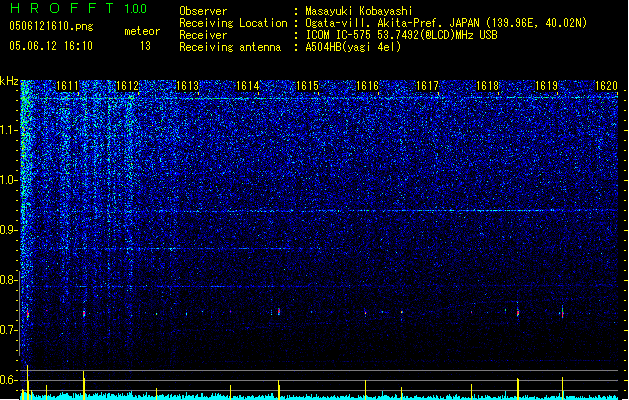
Task: Click the 1618 time marker label
Action: [x=487, y=86]
